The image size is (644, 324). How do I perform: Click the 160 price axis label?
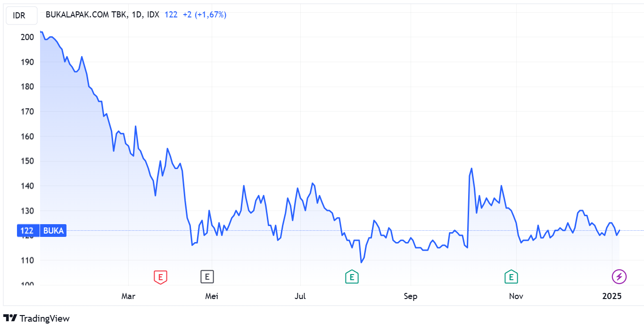click(x=28, y=136)
